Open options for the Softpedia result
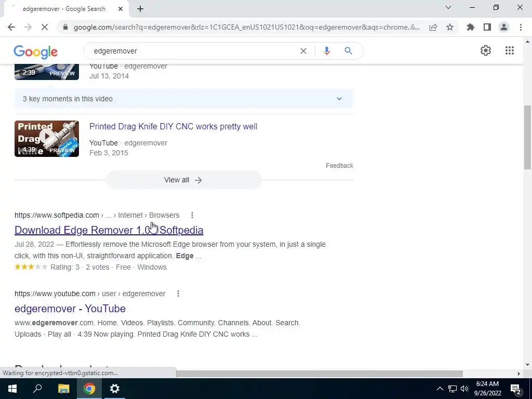The height and width of the screenshot is (399, 532). pos(192,215)
